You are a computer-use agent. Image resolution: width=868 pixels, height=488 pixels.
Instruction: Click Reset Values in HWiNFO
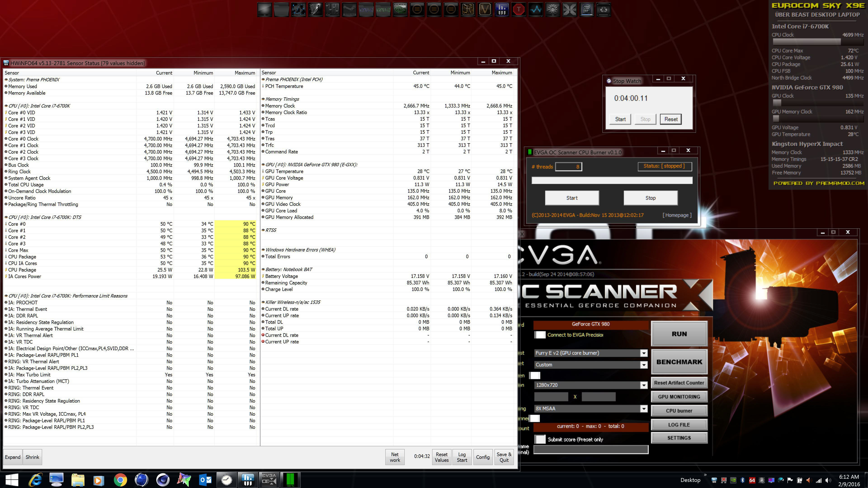point(441,457)
